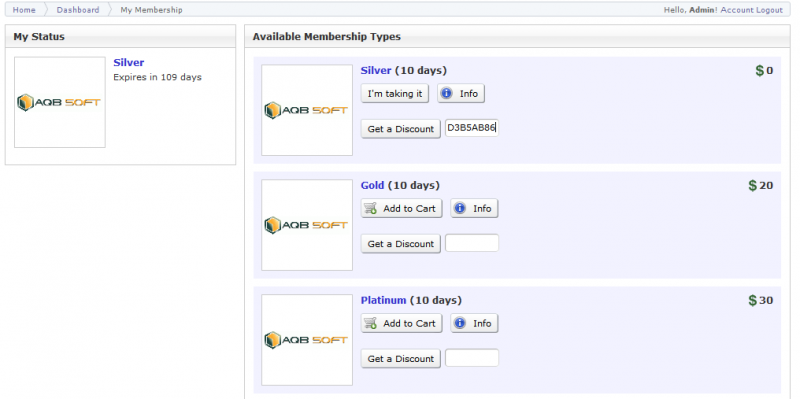The height and width of the screenshot is (399, 800).
Task: Click the cart icon in Gold row
Action: point(371,208)
